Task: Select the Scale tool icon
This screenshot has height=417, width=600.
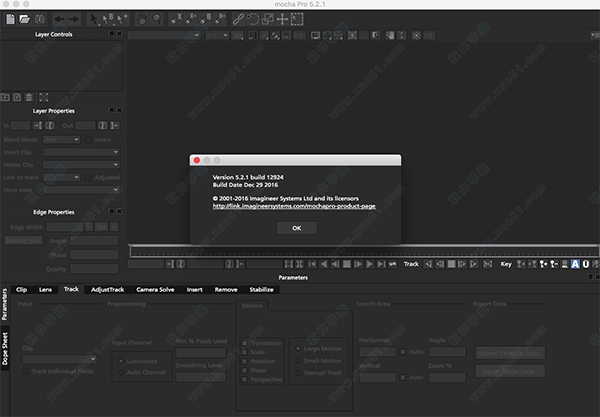Action: (267, 19)
